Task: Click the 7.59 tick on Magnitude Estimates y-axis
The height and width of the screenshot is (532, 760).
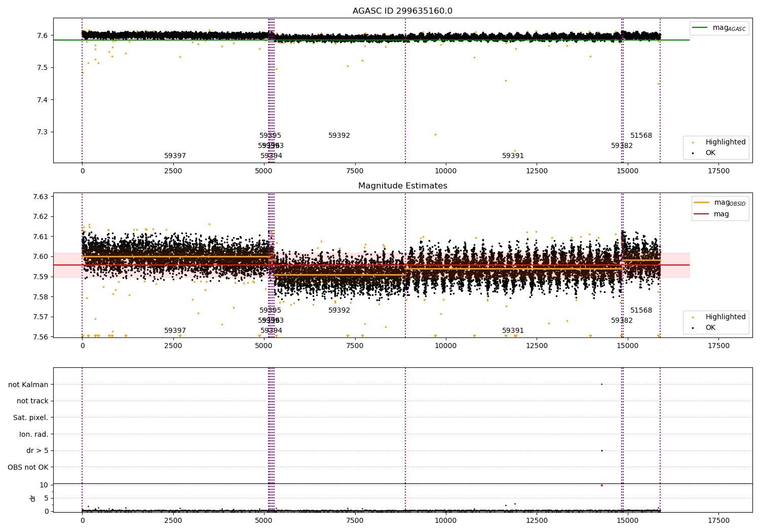Action: tap(40, 277)
